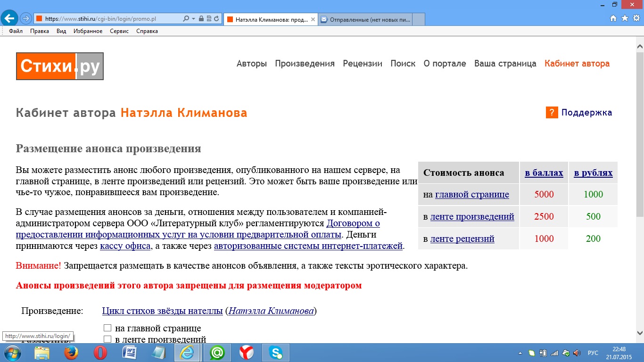Open Skype from the taskbar
Viewport: 644px width, 362px height.
(x=275, y=353)
